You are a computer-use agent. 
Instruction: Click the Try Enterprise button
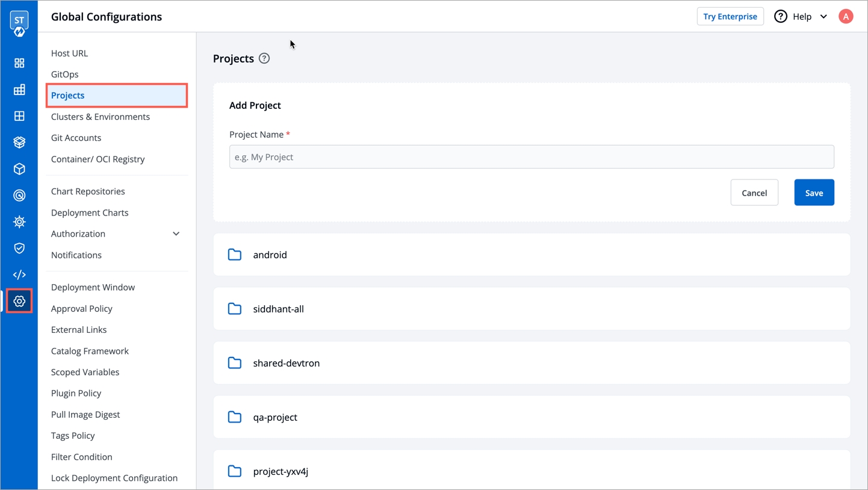click(x=730, y=17)
